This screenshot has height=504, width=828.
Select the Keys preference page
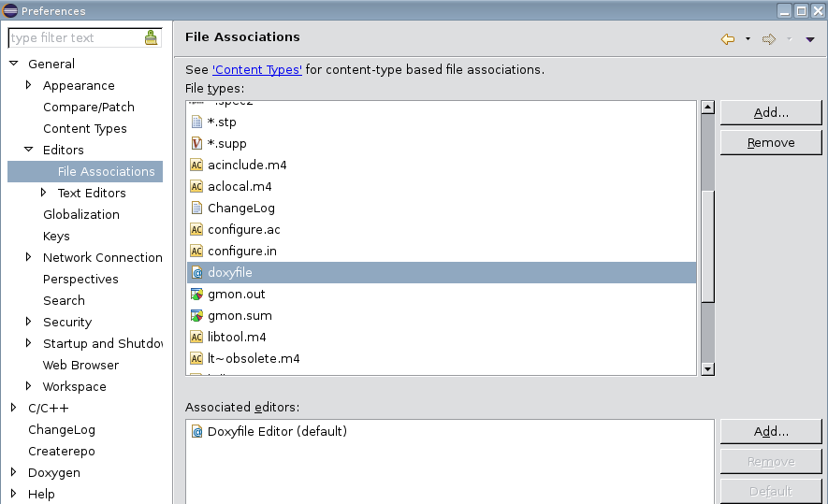point(56,236)
